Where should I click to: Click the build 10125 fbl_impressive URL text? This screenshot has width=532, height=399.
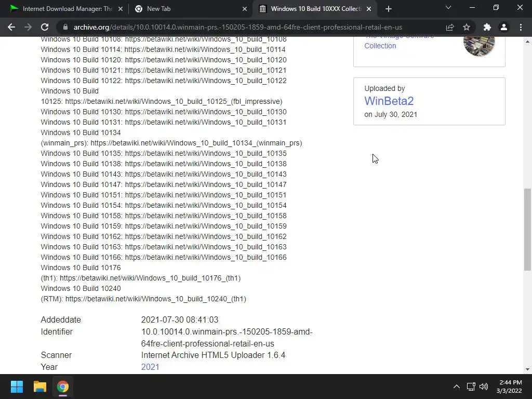[x=174, y=101]
